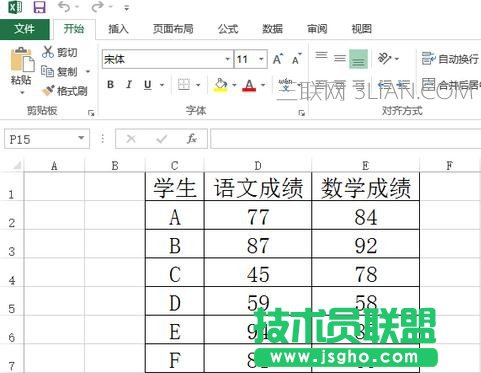
Task: Click the text orientation icon
Action: [384, 59]
